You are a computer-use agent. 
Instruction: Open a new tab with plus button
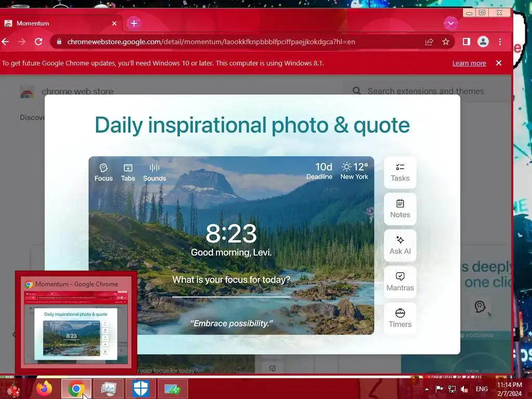(134, 23)
